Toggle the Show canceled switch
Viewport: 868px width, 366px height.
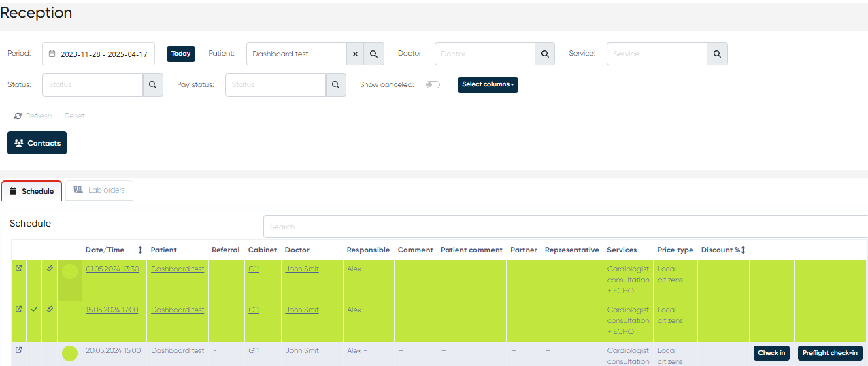433,85
